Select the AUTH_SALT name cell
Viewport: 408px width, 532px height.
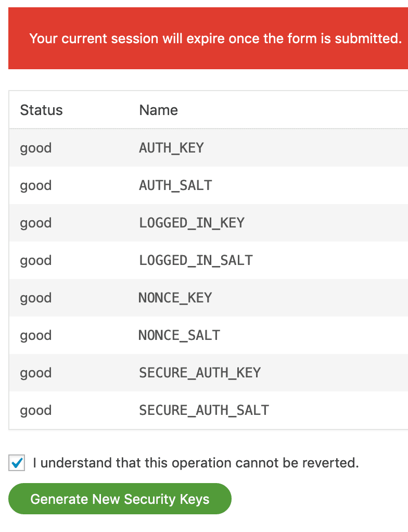click(x=175, y=185)
